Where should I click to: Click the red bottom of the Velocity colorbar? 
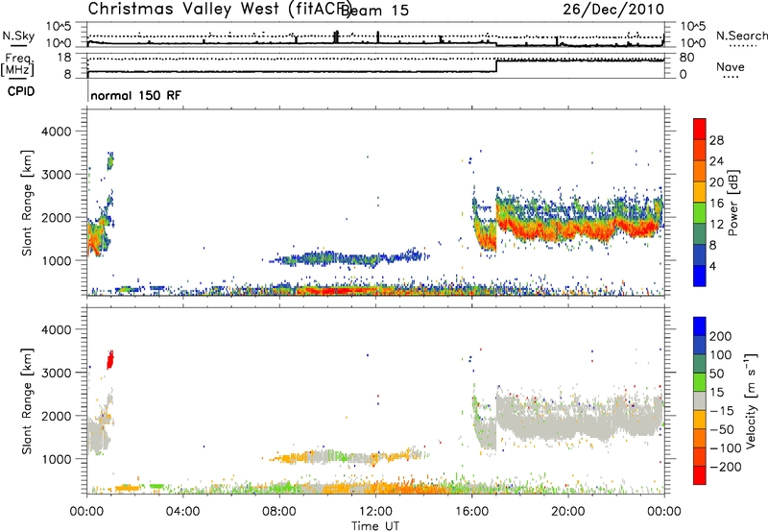(700, 475)
